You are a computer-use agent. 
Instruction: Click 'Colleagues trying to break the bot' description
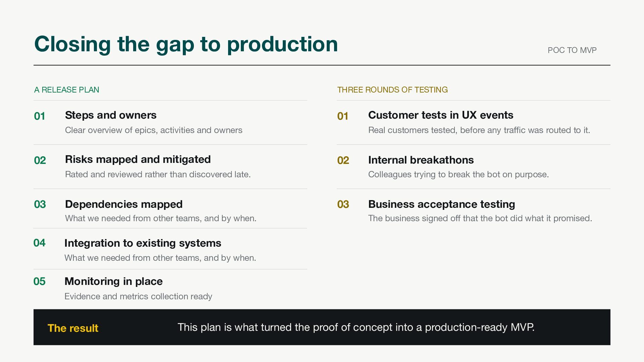click(459, 174)
